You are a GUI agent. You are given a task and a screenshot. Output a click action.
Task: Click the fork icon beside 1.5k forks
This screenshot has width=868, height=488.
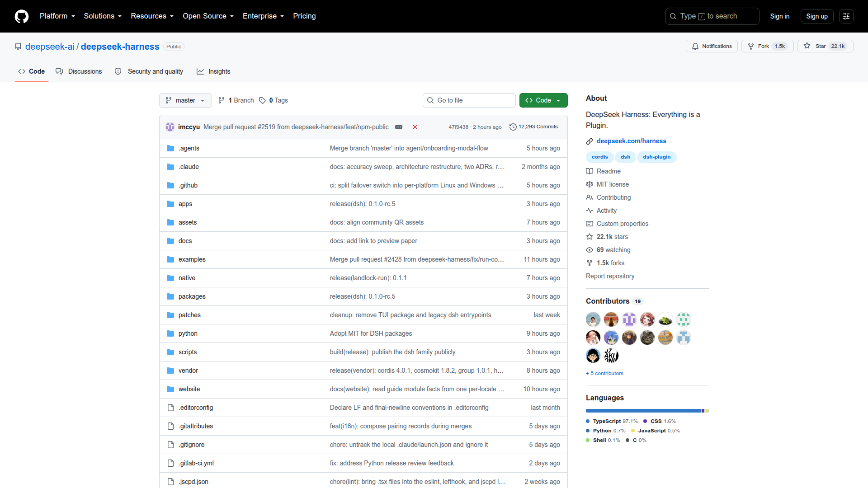point(590,263)
